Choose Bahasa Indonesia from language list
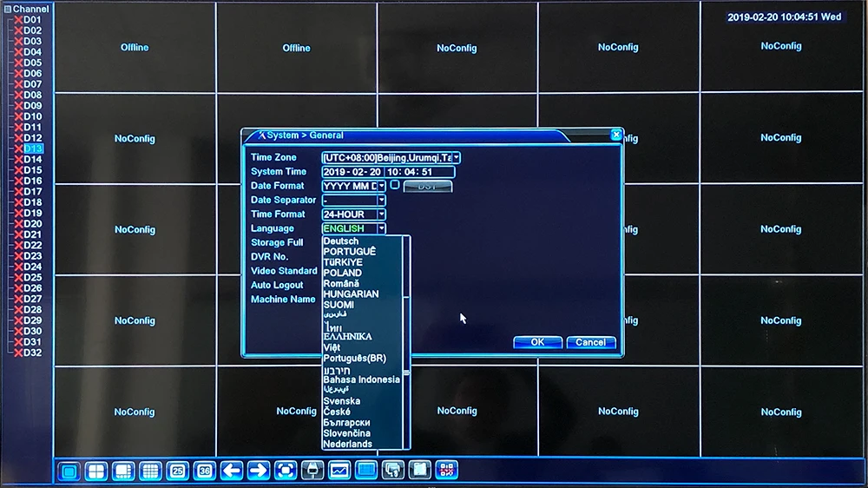 [x=363, y=379]
